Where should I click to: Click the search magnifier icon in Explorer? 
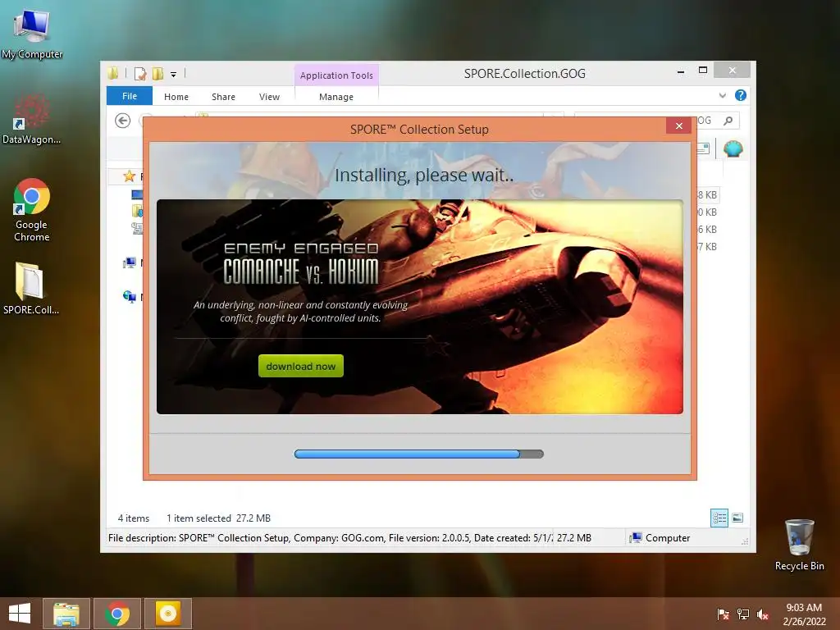click(728, 121)
